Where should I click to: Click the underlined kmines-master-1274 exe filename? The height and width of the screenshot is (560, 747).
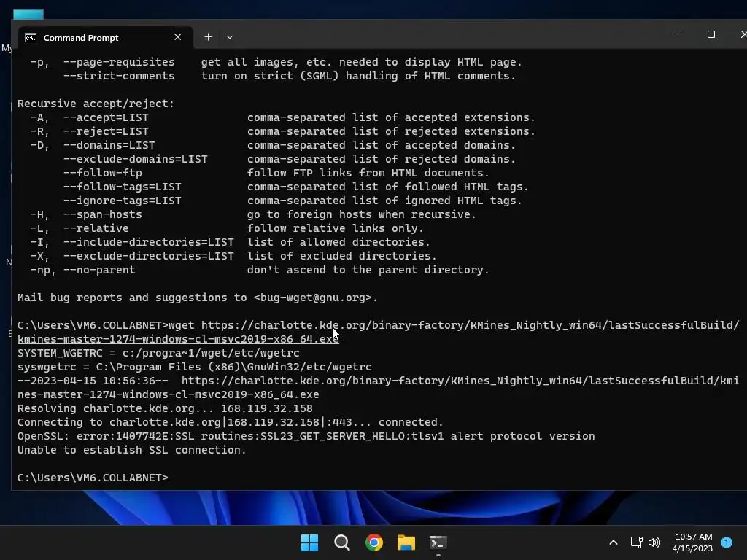point(178,339)
